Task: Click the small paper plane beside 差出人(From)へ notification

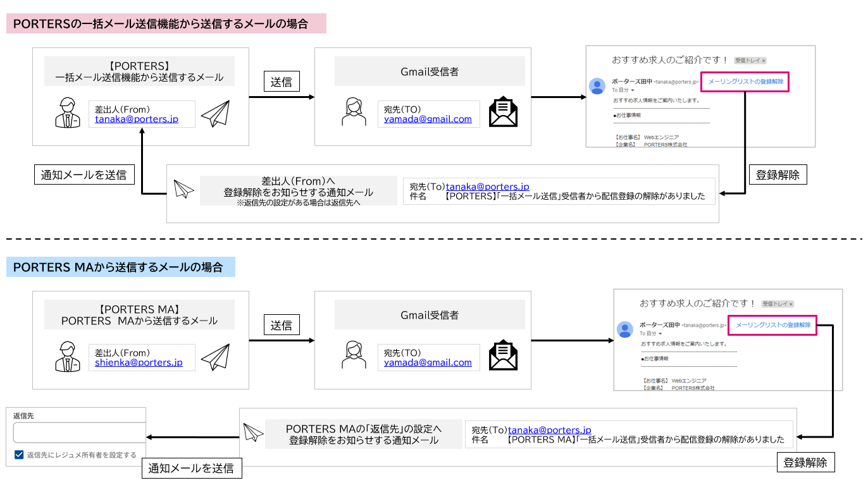Action: [183, 190]
